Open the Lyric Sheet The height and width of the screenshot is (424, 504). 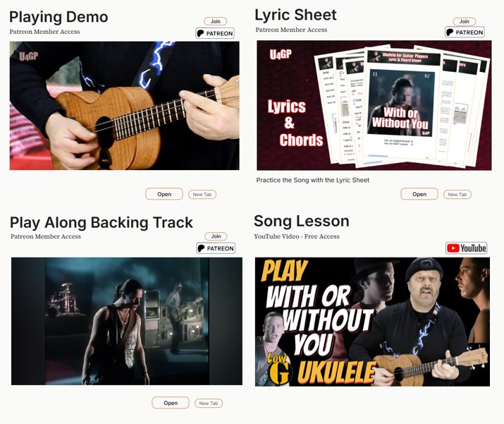click(419, 194)
